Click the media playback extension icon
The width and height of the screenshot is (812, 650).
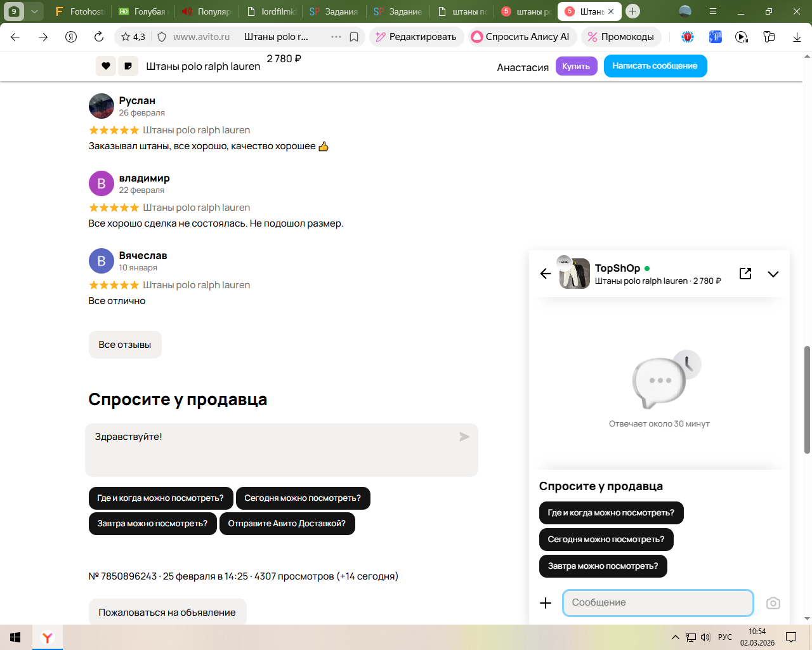coord(742,37)
